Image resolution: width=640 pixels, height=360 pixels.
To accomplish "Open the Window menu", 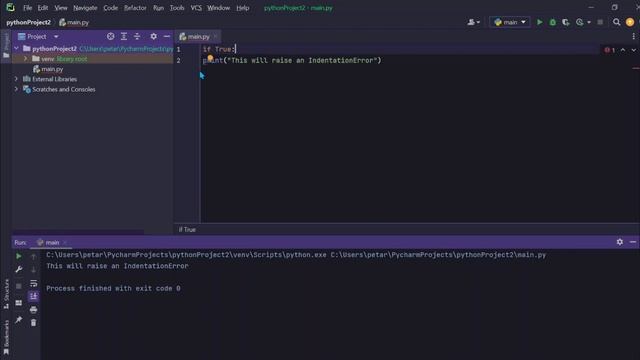I will click(x=218, y=8).
